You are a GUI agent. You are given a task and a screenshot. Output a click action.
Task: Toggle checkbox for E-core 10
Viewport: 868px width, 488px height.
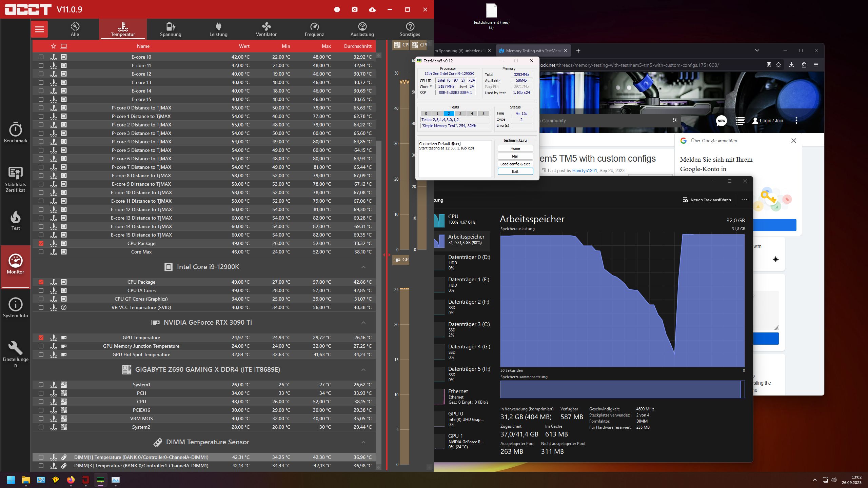coord(41,57)
